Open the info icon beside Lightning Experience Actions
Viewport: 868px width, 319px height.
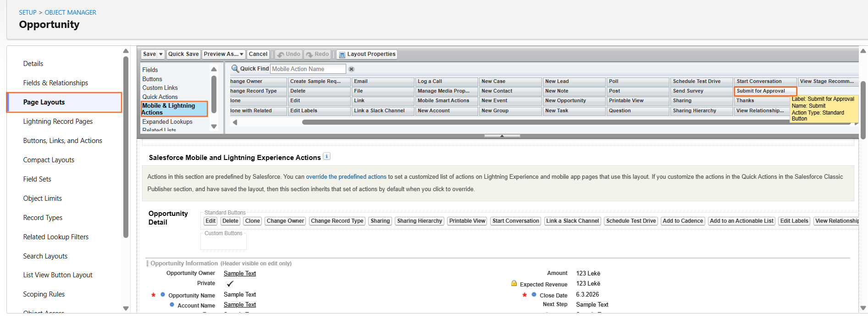click(x=326, y=156)
